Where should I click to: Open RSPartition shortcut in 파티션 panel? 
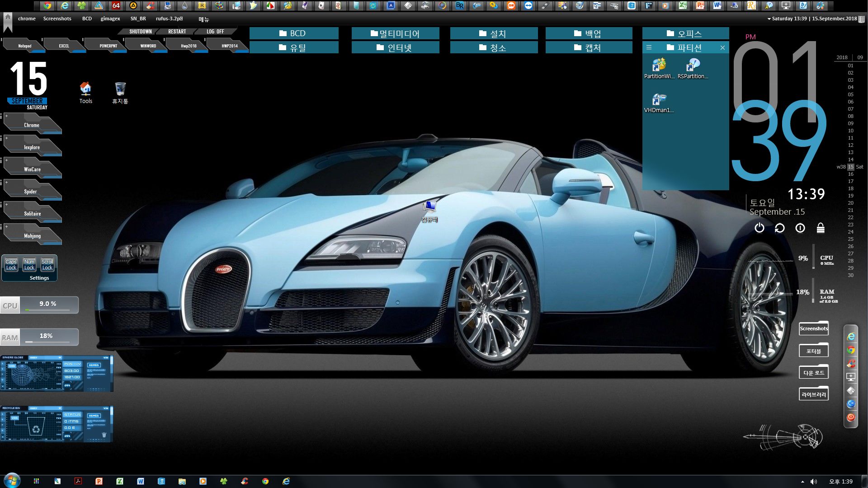click(x=693, y=69)
